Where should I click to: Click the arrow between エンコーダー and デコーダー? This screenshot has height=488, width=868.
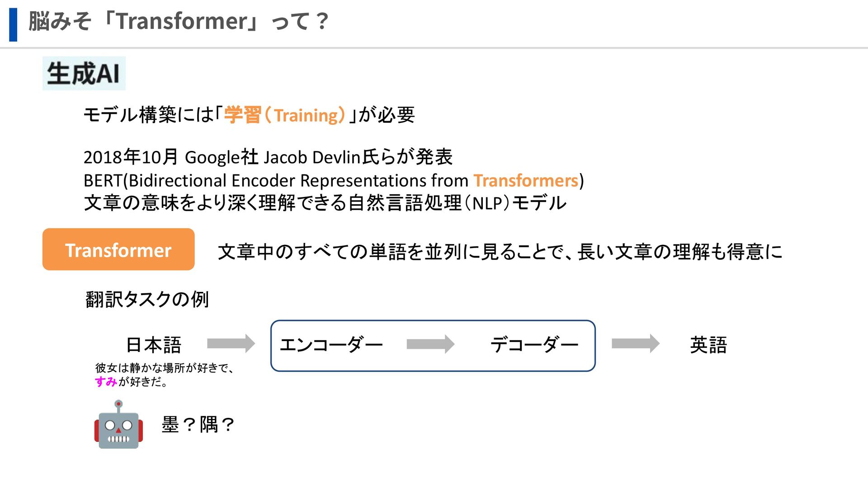pos(430,344)
